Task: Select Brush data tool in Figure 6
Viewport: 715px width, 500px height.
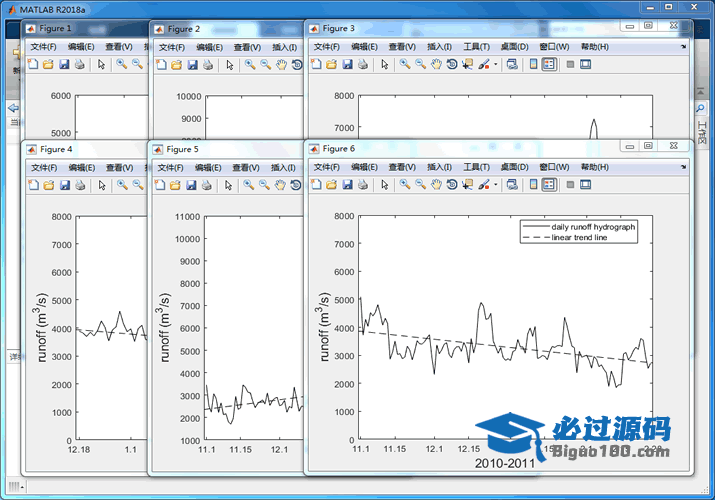Action: click(x=483, y=185)
